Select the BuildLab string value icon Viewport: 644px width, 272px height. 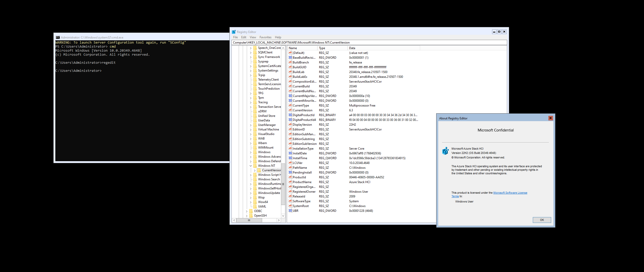tap(290, 72)
